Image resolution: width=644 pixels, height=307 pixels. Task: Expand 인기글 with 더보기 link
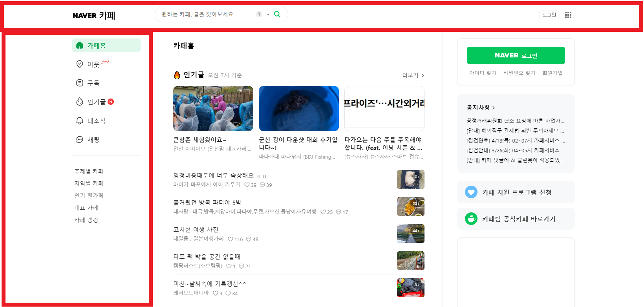(x=413, y=75)
